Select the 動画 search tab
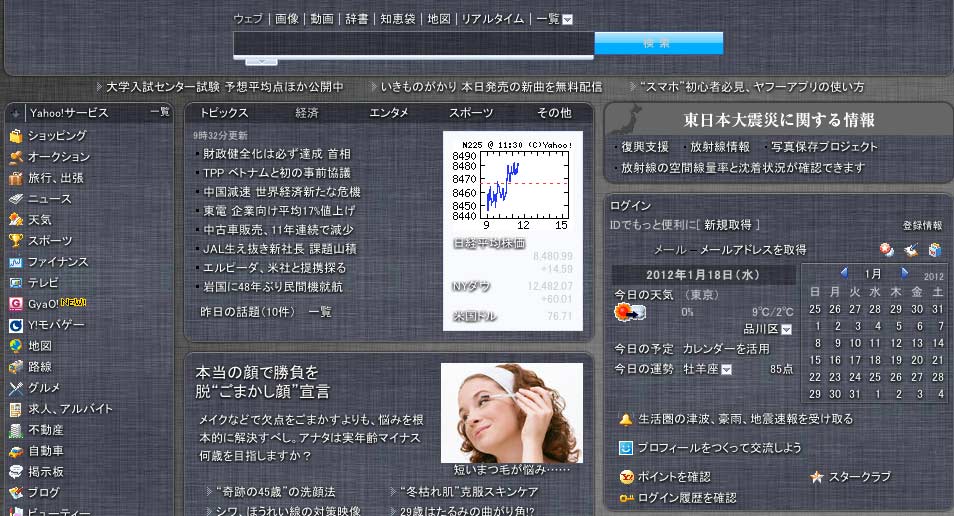 [x=322, y=19]
